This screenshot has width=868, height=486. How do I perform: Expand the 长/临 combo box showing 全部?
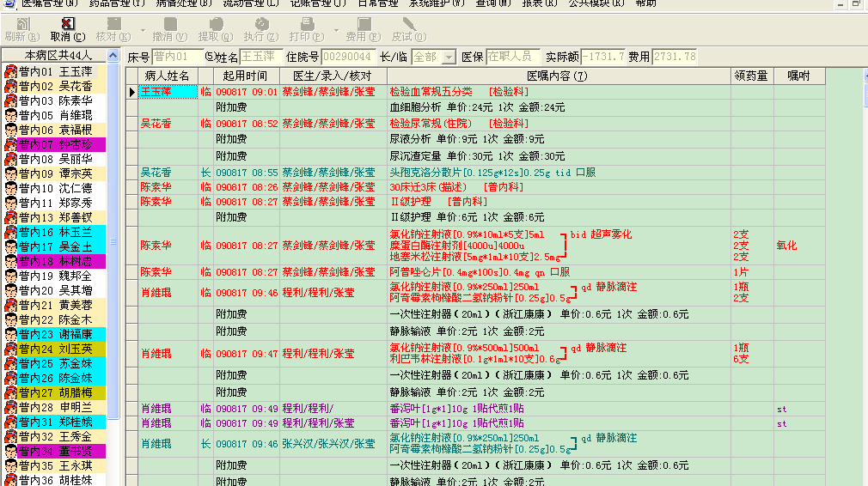tap(449, 57)
